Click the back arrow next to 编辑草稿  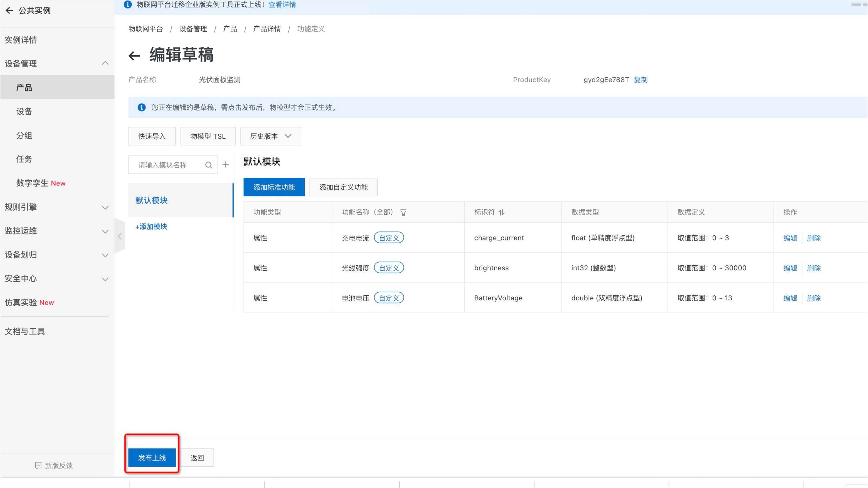[x=134, y=56]
